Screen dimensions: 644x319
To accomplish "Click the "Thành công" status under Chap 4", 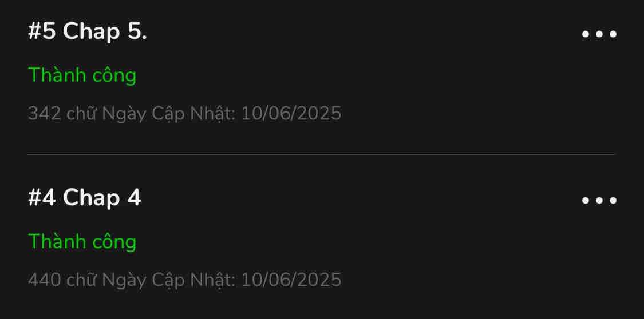I will (82, 241).
